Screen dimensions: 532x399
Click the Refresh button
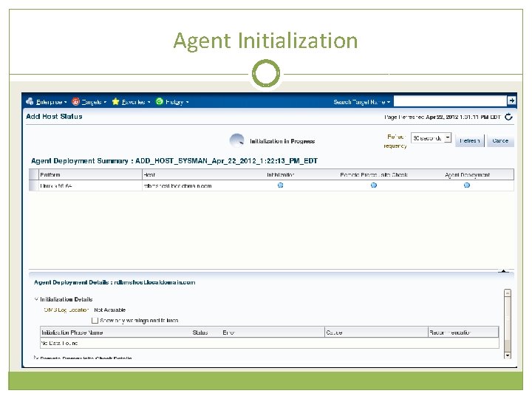point(470,140)
